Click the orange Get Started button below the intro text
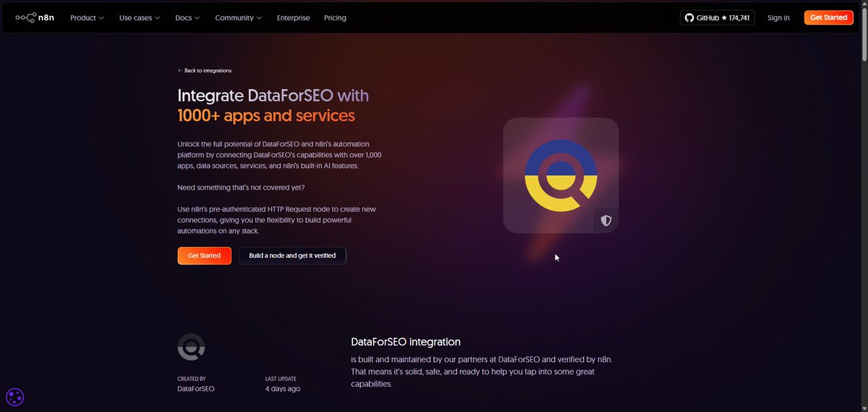The image size is (868, 412). 204,256
